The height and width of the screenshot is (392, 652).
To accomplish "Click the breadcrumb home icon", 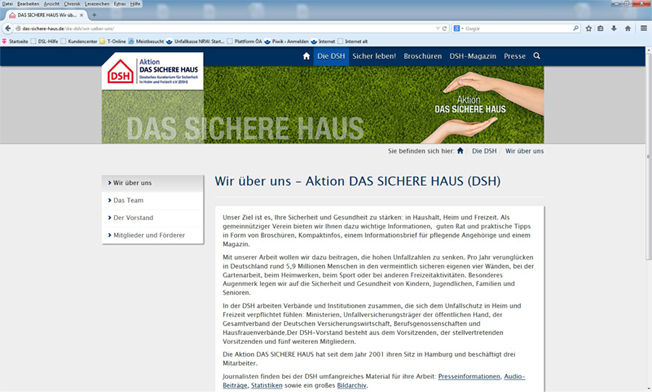I will 460,150.
